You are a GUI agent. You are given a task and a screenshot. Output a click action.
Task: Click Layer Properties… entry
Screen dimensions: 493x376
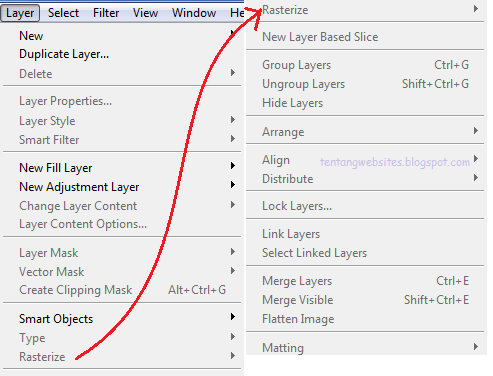coord(122,101)
